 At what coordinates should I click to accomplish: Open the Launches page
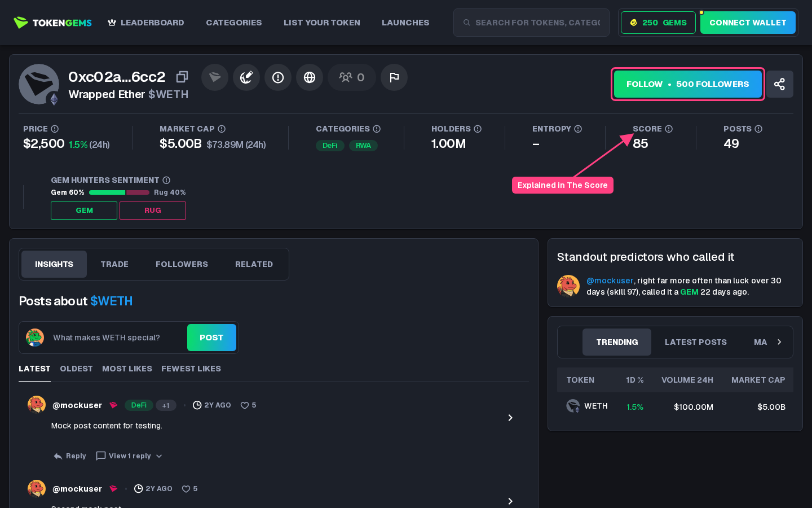[405, 23]
